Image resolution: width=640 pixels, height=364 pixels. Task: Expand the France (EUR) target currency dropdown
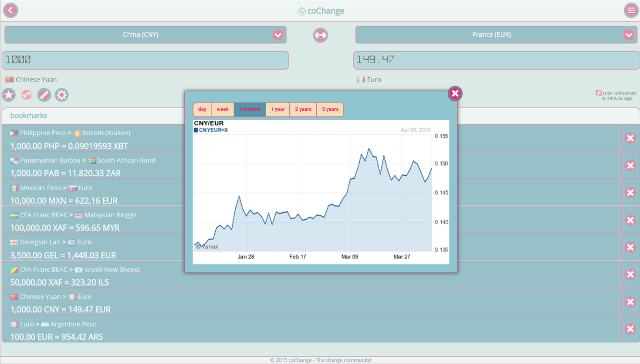[496, 35]
